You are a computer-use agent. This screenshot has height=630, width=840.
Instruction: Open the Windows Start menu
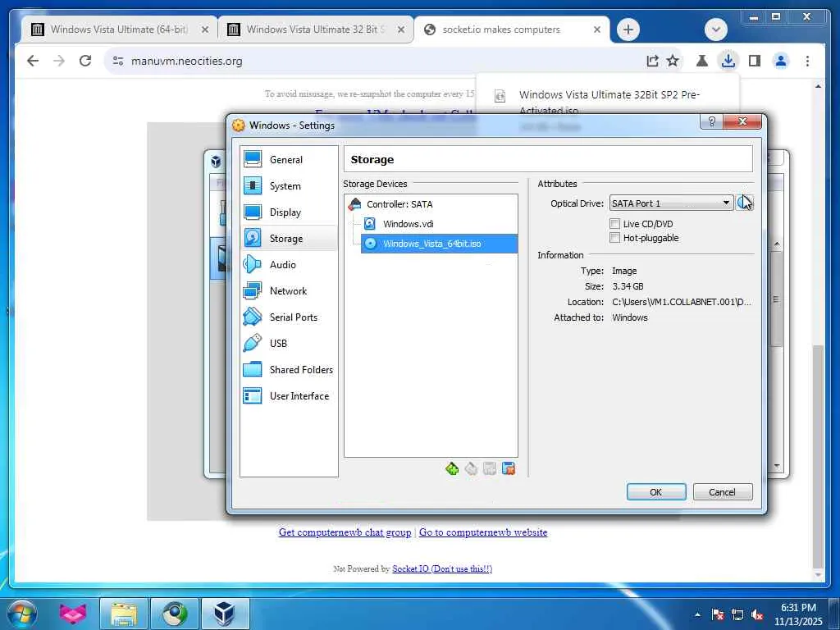pyautogui.click(x=22, y=614)
